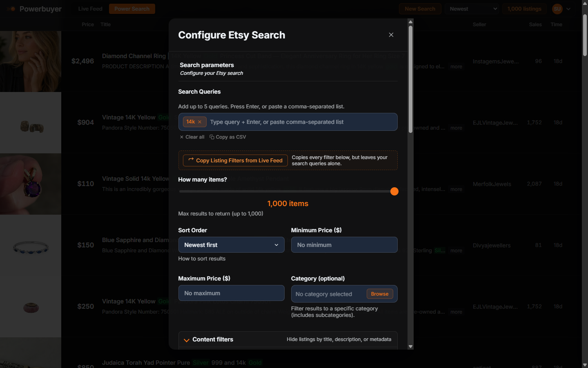Click the Clear all X icon
Image resolution: width=588 pixels, height=368 pixels.
(182, 137)
